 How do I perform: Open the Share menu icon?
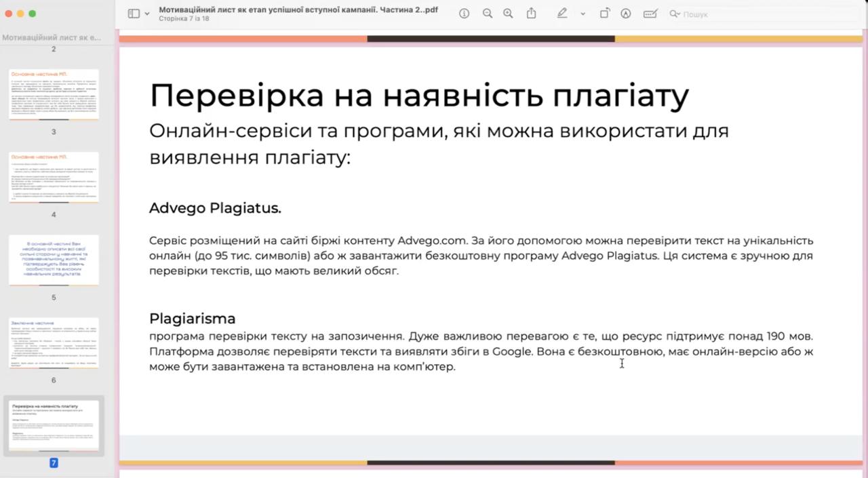tap(531, 14)
